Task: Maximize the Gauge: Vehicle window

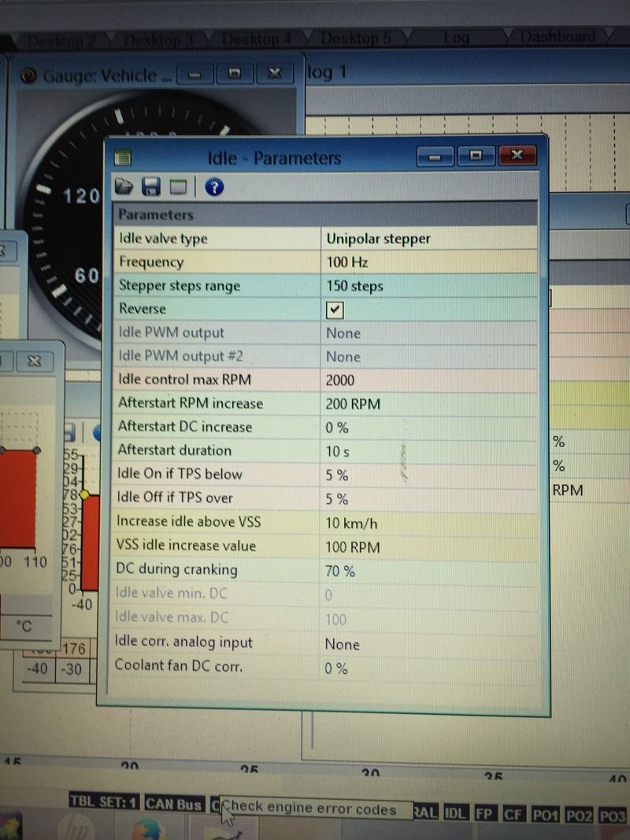Action: pyautogui.click(x=234, y=74)
